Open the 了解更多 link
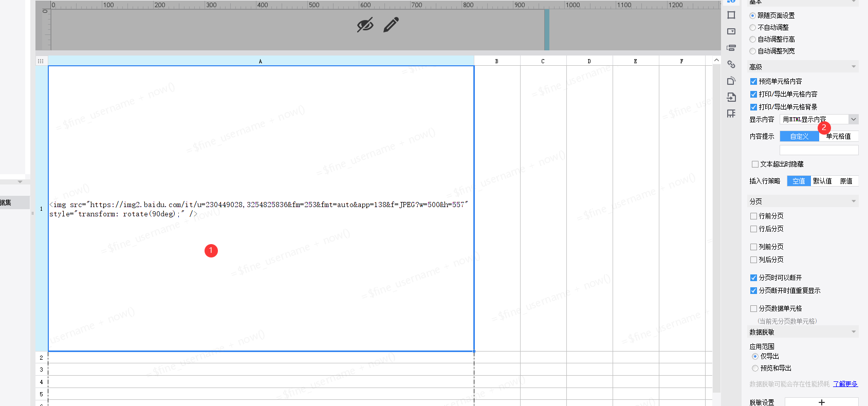868x406 pixels. coord(845,384)
